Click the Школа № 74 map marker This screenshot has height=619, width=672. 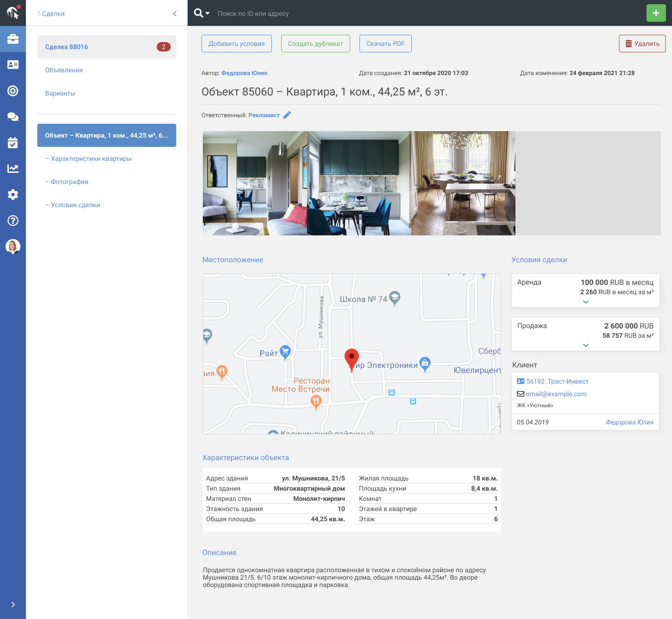point(395,298)
